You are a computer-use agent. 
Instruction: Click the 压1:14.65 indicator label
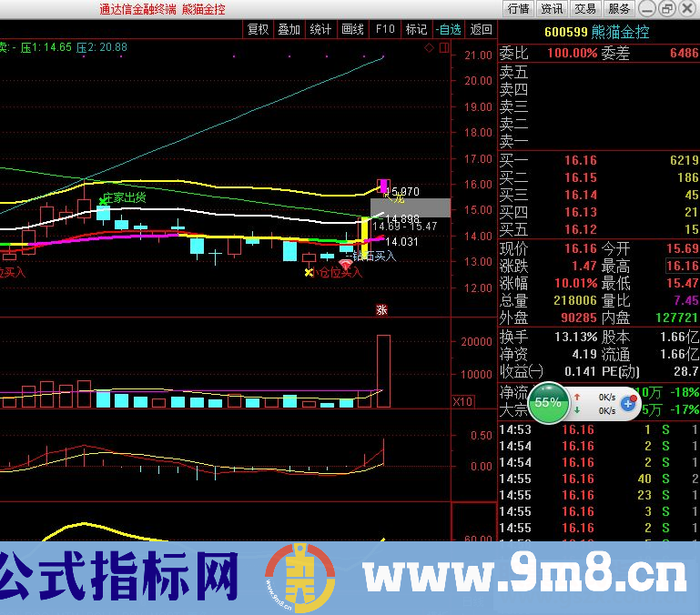pos(46,47)
